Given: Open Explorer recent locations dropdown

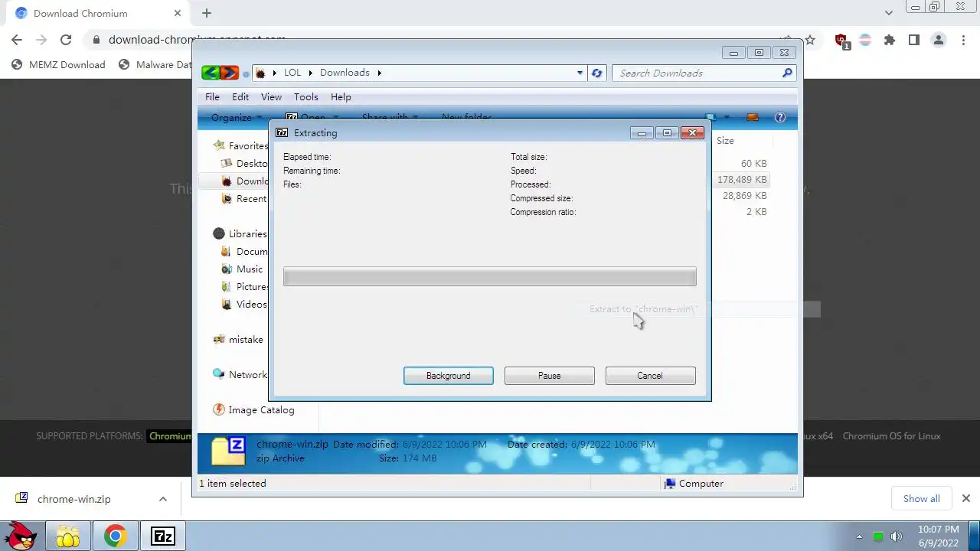Looking at the screenshot, I should (246, 74).
